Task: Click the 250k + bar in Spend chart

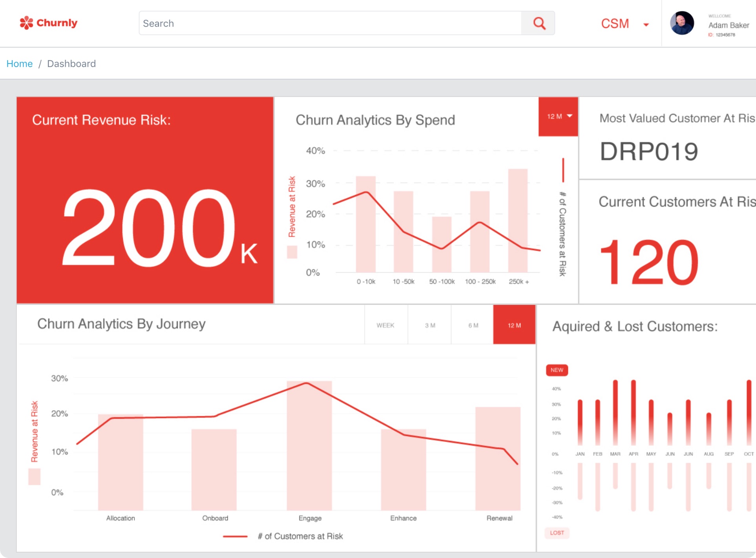Action: 518,221
